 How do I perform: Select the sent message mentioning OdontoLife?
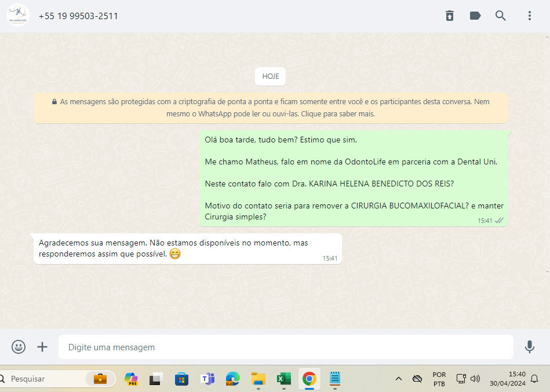[354, 178]
